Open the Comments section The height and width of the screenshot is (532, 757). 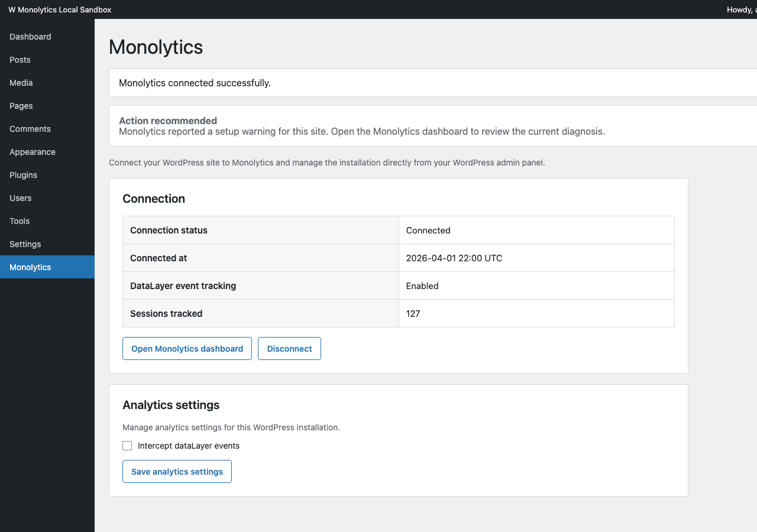point(30,129)
